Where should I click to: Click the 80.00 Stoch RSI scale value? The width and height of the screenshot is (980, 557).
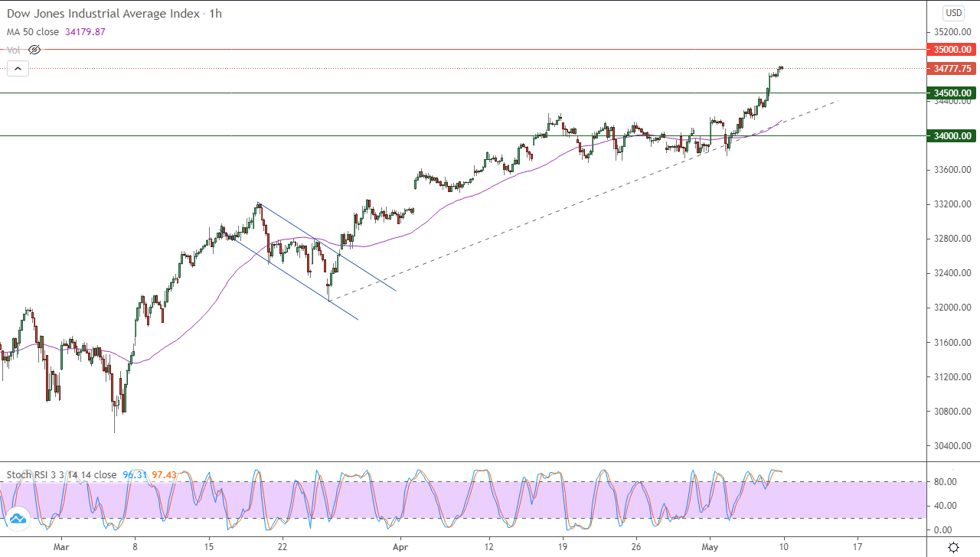[x=946, y=482]
